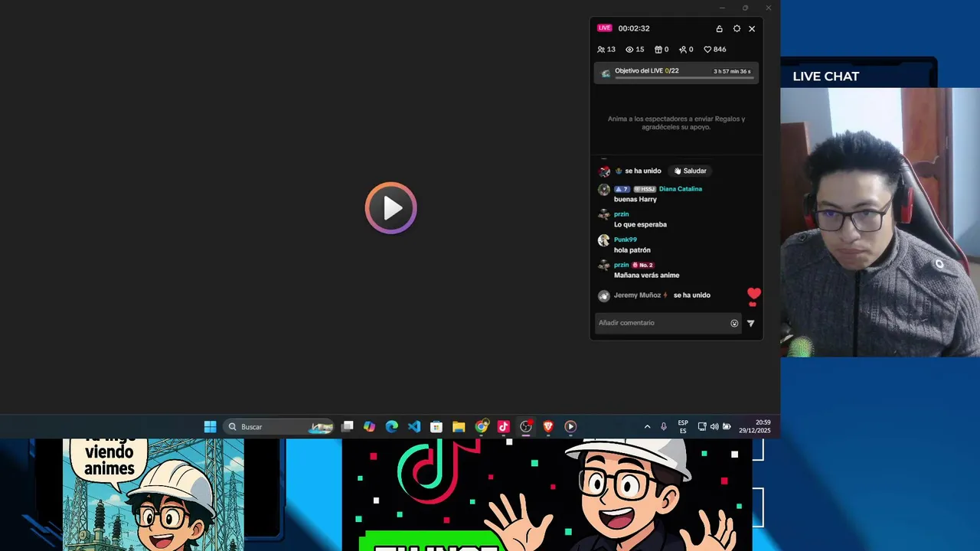Click the TikTok logo cartoon banner
The width and height of the screenshot is (980, 551).
click(547, 494)
